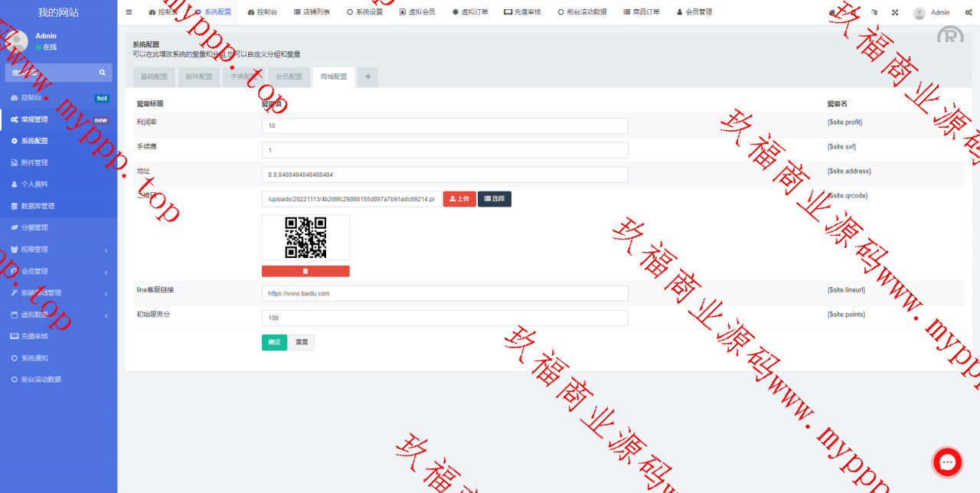Open the red chat bubble widget
The image size is (980, 493).
pyautogui.click(x=947, y=462)
